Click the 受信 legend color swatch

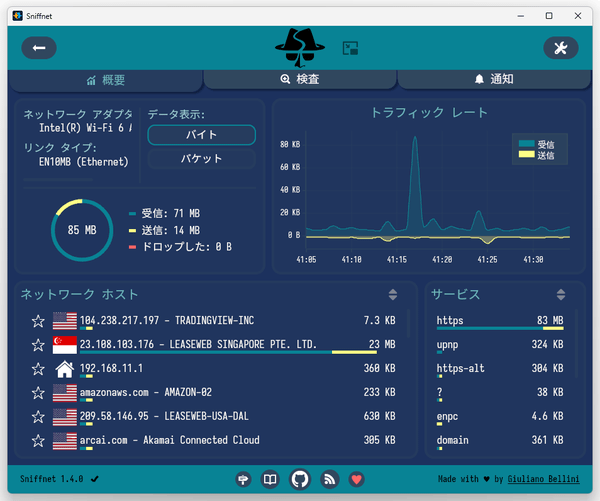click(x=527, y=144)
